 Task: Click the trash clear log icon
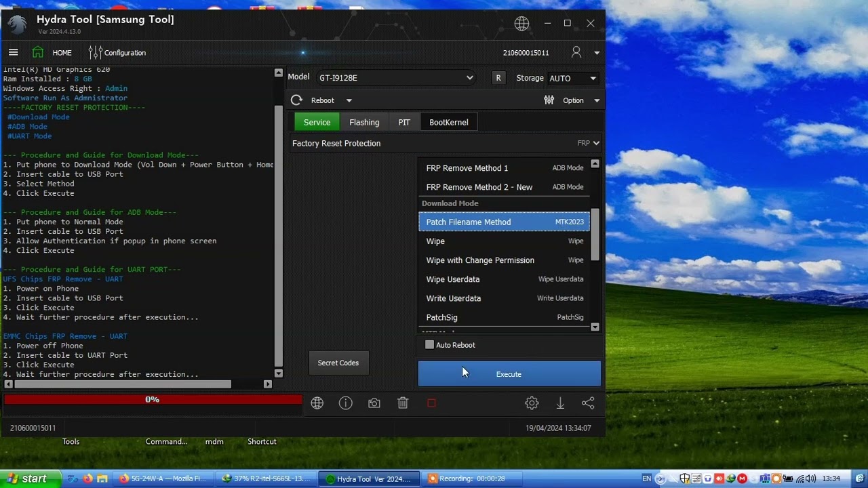403,403
